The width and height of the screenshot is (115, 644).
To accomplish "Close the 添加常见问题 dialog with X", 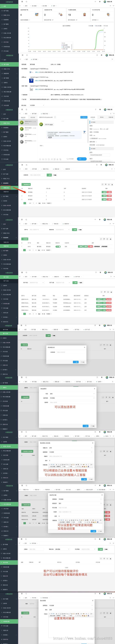I will coord(102,495).
